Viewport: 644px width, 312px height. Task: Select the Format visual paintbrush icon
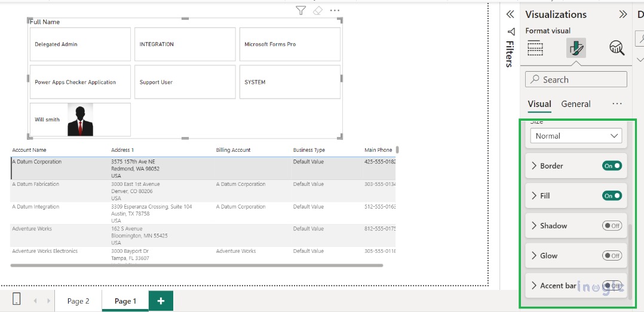pyautogui.click(x=576, y=48)
